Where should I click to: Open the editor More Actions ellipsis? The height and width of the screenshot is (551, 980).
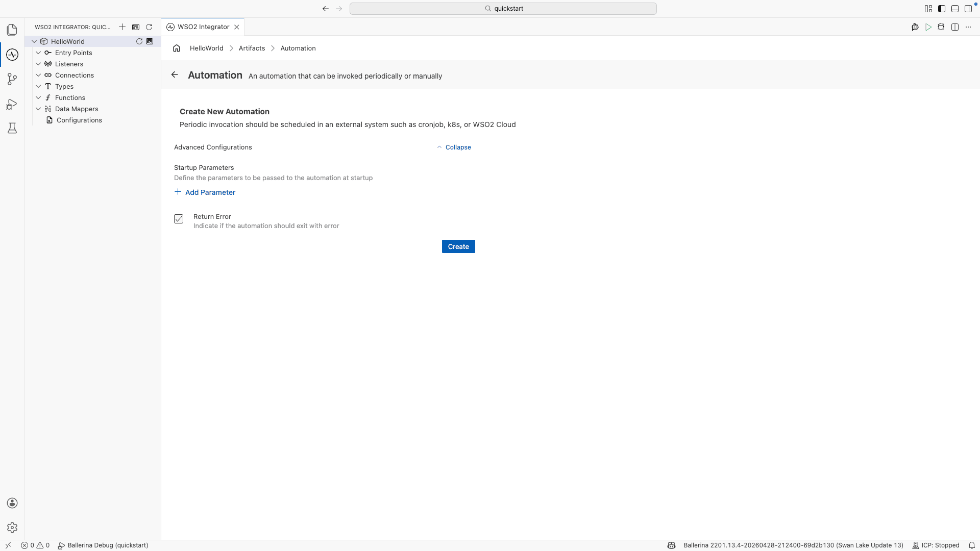[x=968, y=27]
